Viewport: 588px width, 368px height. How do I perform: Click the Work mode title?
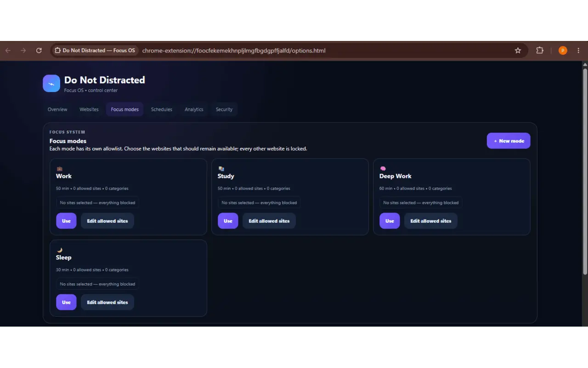point(64,176)
